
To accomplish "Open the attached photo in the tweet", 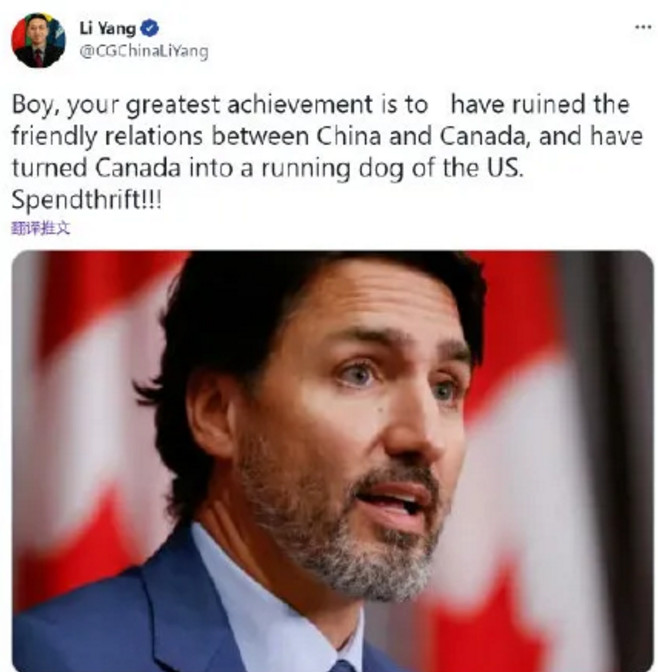I will pyautogui.click(x=333, y=461).
